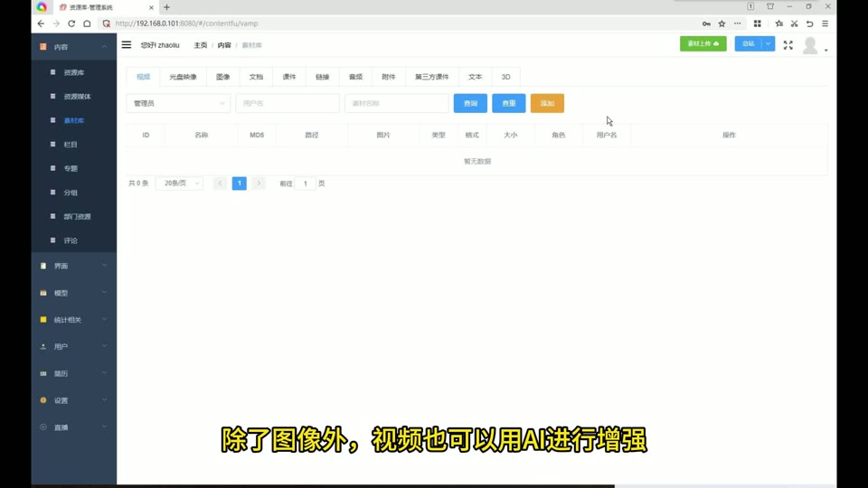Open the favorites list star icon
Viewport: 868px width, 488px height.
tap(778, 23)
